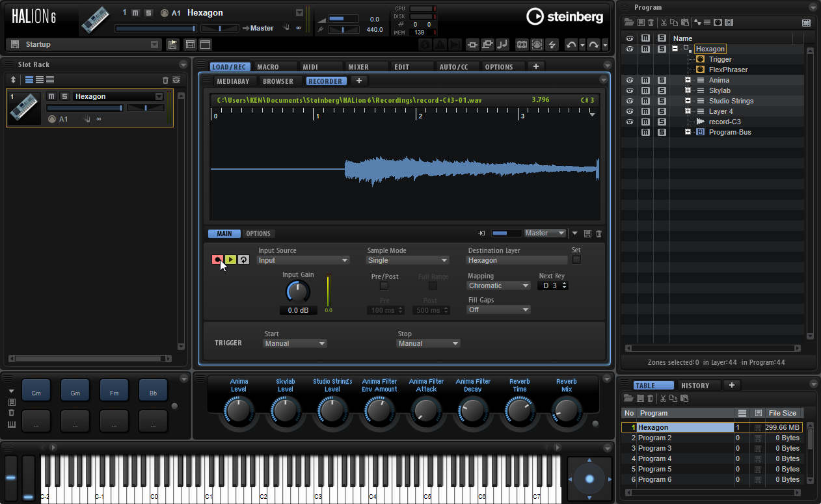821x504 pixels.
Task: Click the Redo arrow in the toolbar
Action: (x=593, y=44)
